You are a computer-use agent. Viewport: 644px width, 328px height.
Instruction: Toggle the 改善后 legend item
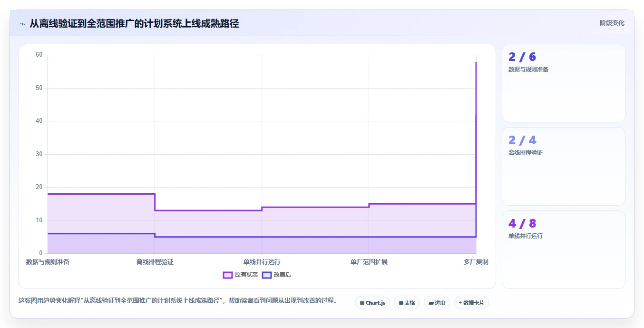[277, 275]
